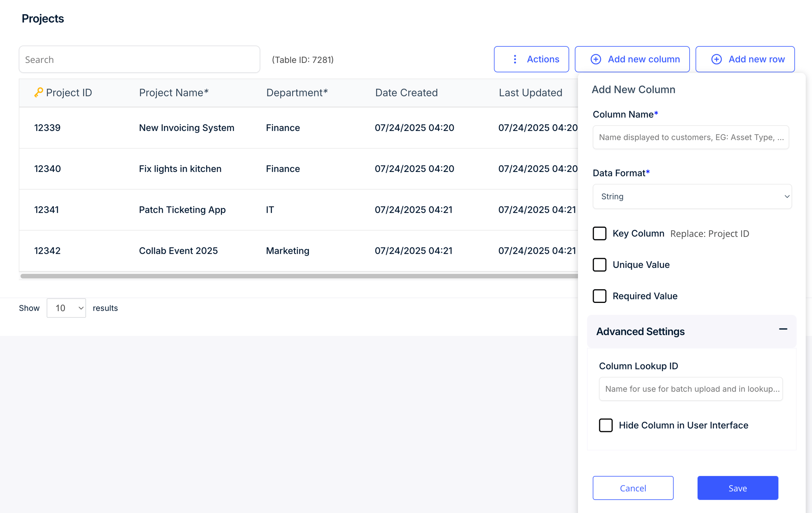Click the plus circle icon for Add new column
The height and width of the screenshot is (513, 812).
(x=596, y=59)
